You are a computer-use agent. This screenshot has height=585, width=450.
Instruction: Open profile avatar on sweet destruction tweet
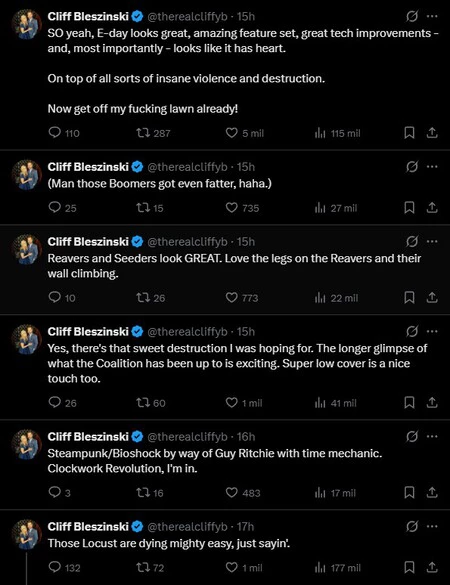[26, 339]
